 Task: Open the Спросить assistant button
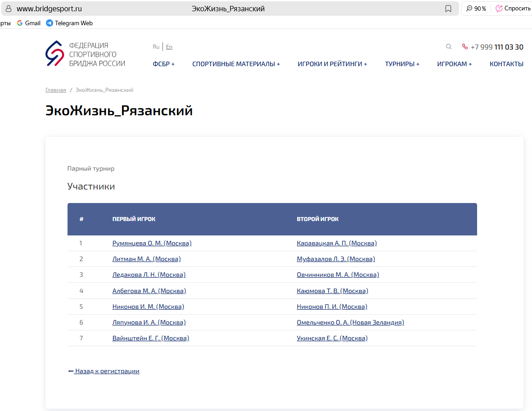coord(514,9)
